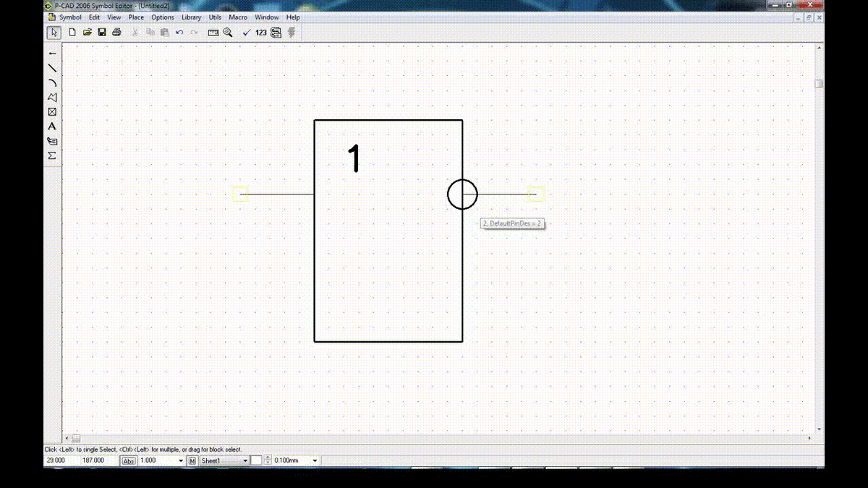
Task: Create a new symbol file
Action: point(72,33)
